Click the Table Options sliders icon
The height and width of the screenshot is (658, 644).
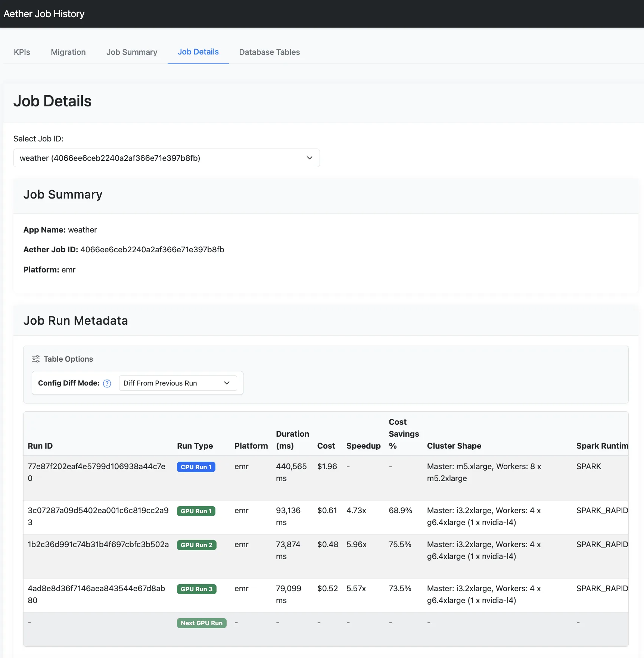point(35,359)
